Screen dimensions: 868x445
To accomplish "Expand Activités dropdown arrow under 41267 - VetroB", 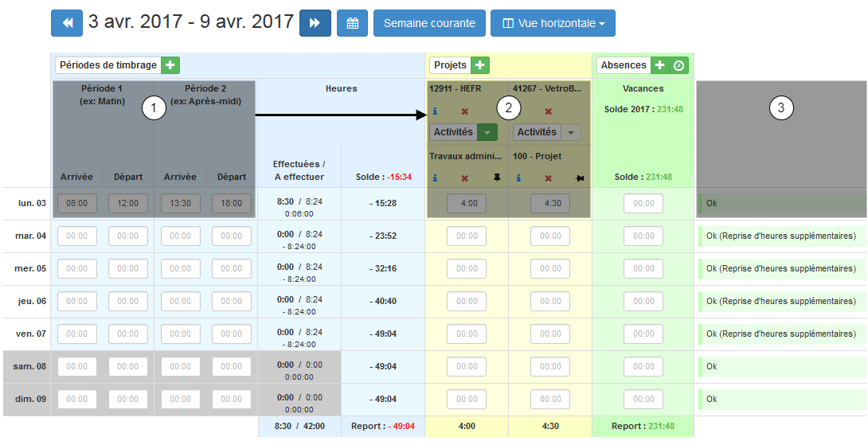I will coord(571,132).
